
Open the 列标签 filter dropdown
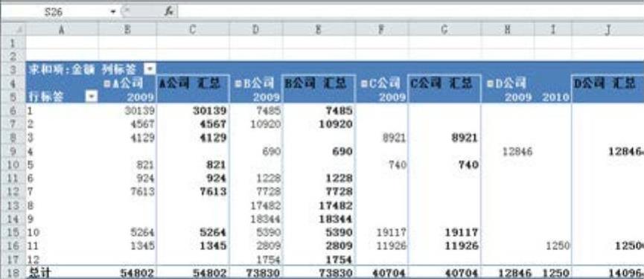[x=150, y=69]
